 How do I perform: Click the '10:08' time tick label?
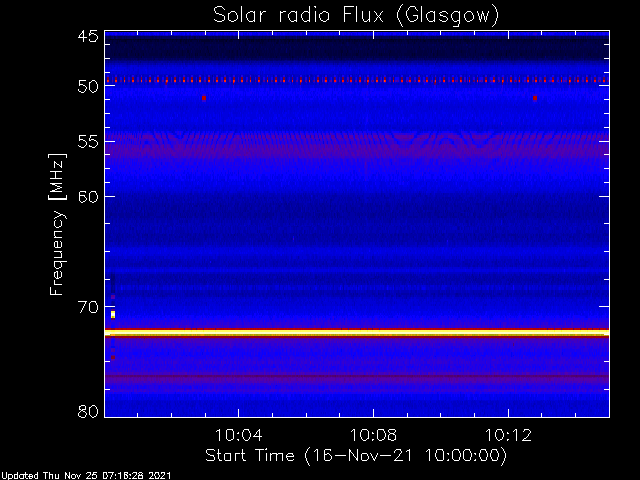tap(373, 435)
